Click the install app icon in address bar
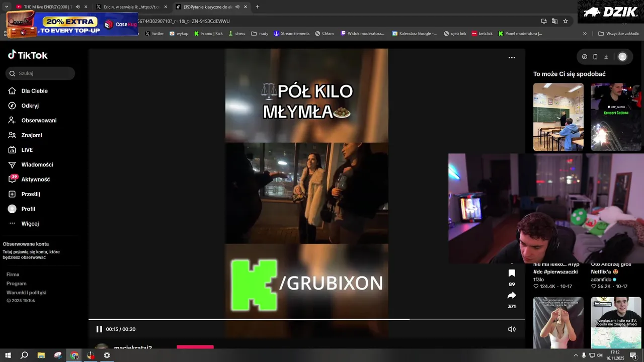 pyautogui.click(x=544, y=21)
